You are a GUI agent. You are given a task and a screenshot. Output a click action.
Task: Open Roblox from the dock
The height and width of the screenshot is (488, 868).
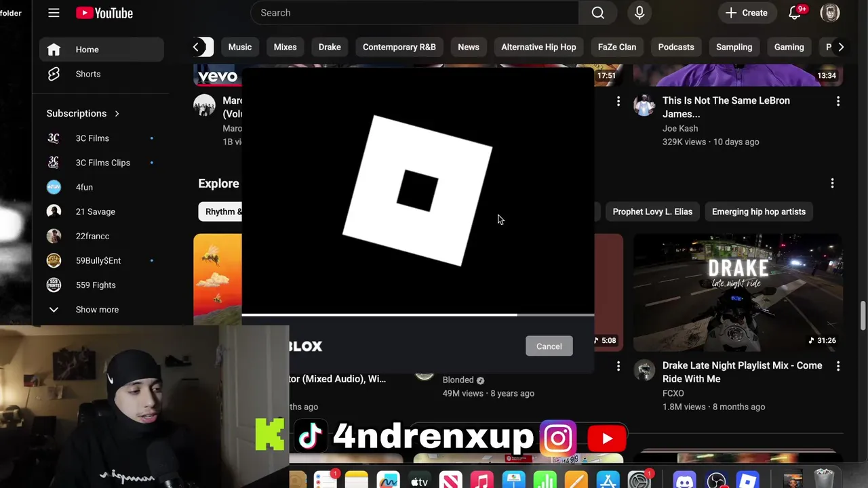[x=748, y=481]
